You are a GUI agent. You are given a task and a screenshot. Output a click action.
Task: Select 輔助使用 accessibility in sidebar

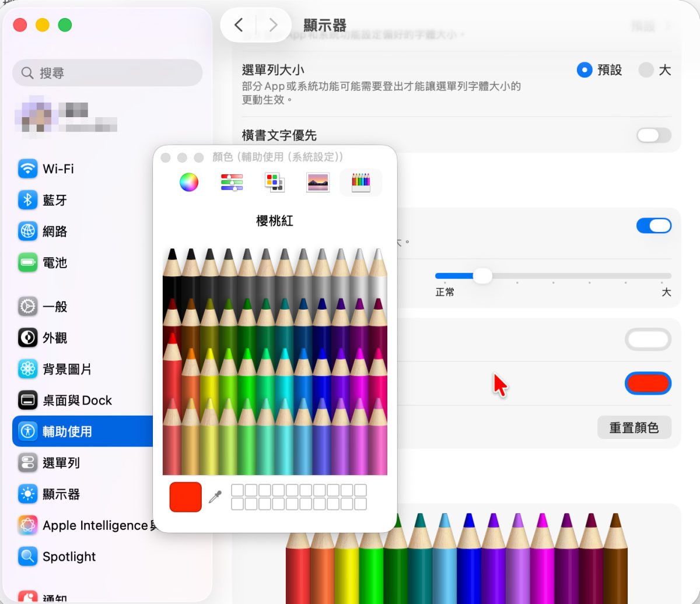pos(82,431)
